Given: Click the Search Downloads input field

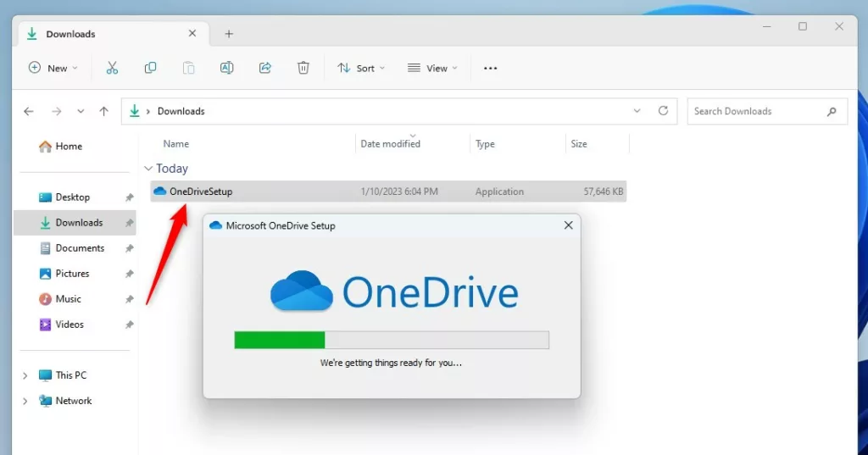Looking at the screenshot, I should coord(767,111).
